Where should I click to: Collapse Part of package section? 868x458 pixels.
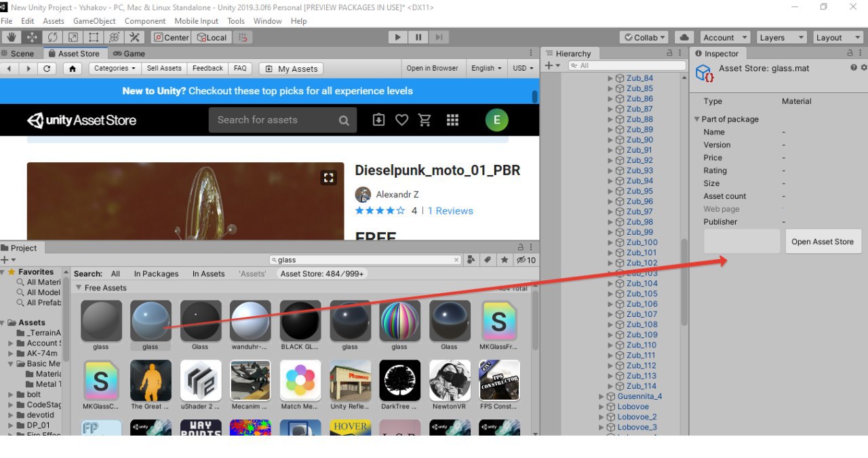(x=696, y=119)
